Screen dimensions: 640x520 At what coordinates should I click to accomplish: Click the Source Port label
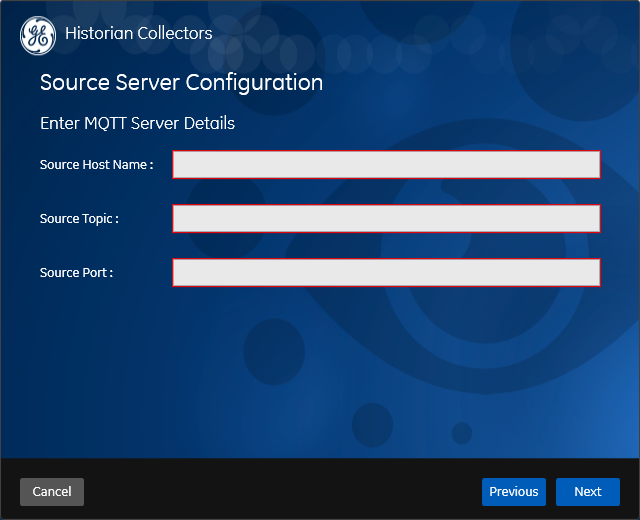[77, 272]
